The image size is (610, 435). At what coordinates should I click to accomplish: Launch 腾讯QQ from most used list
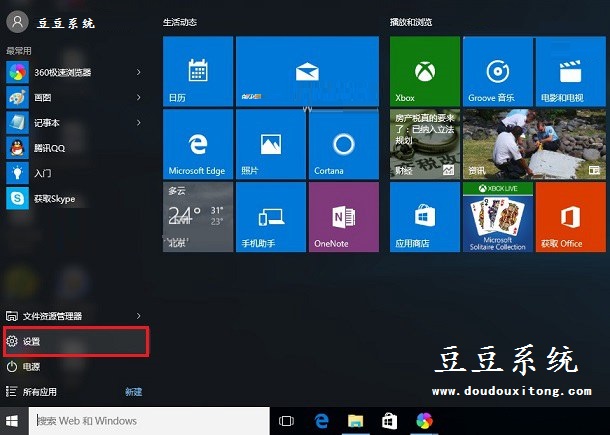coord(75,148)
